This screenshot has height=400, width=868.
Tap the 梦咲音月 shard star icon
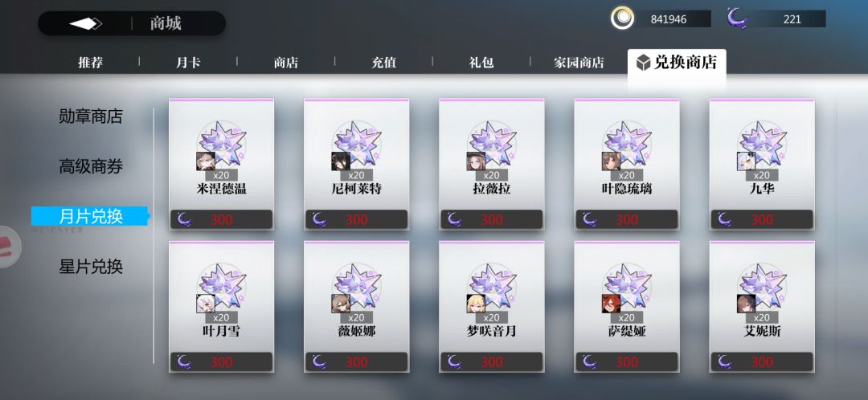493,286
